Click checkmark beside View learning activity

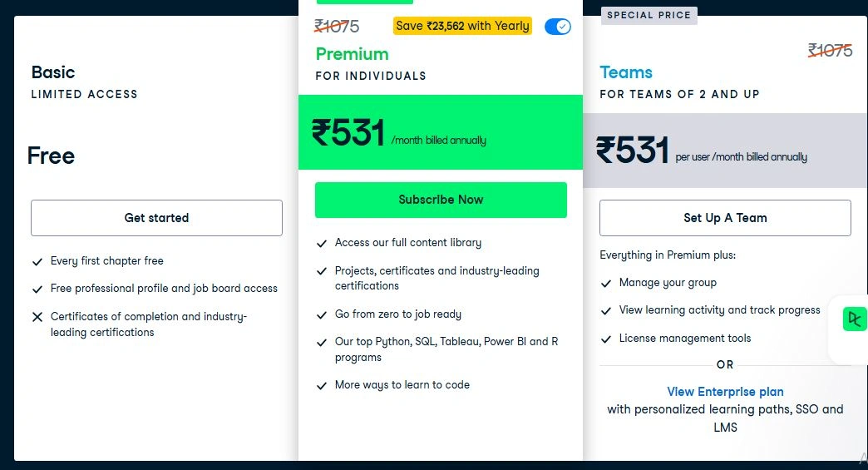tap(606, 311)
